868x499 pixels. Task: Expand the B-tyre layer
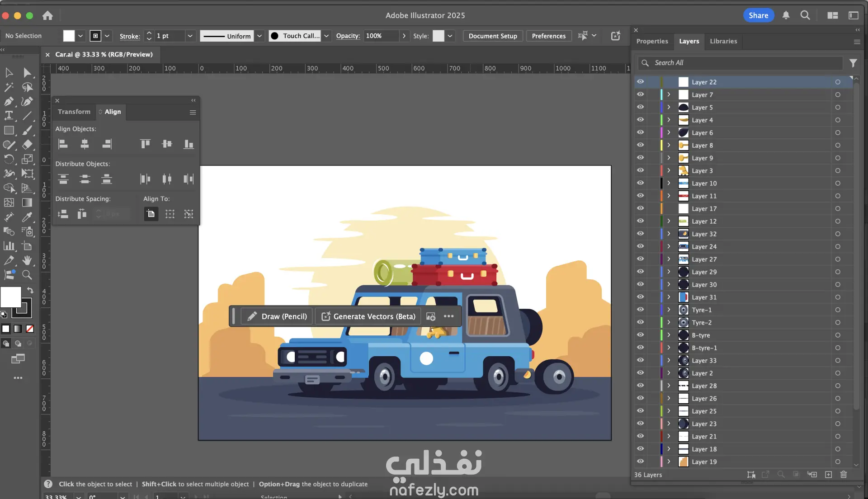coord(669,335)
